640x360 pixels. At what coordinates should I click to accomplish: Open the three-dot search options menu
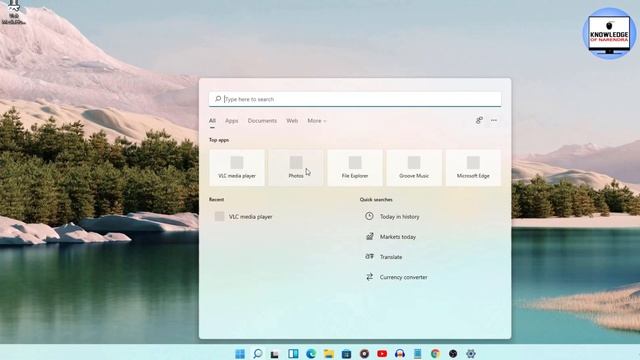coord(494,120)
